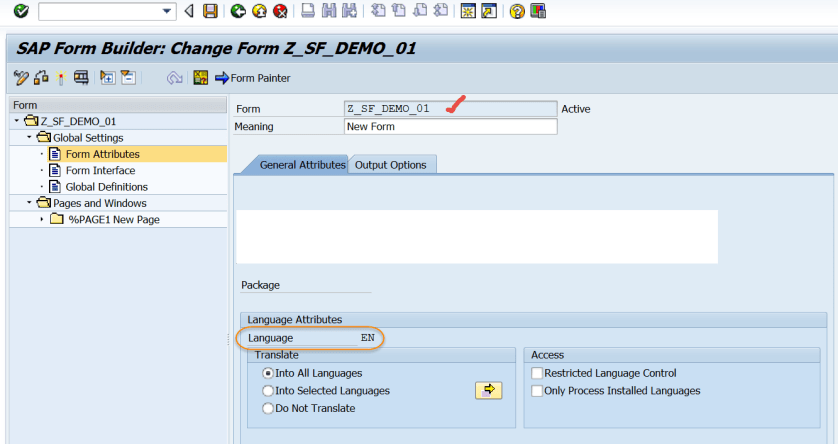Go back using the green arrow icon
Image resolution: width=838 pixels, height=444 pixels.
click(238, 11)
